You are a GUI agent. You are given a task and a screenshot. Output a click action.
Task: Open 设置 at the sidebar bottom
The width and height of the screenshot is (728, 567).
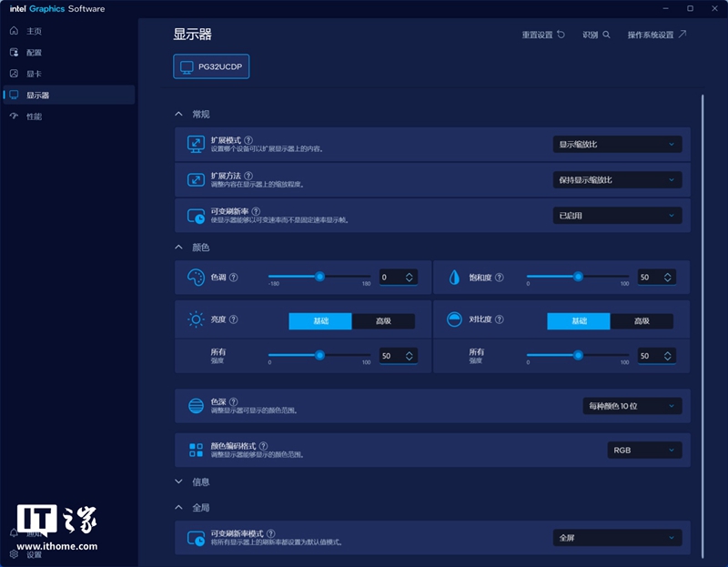pyautogui.click(x=26, y=554)
